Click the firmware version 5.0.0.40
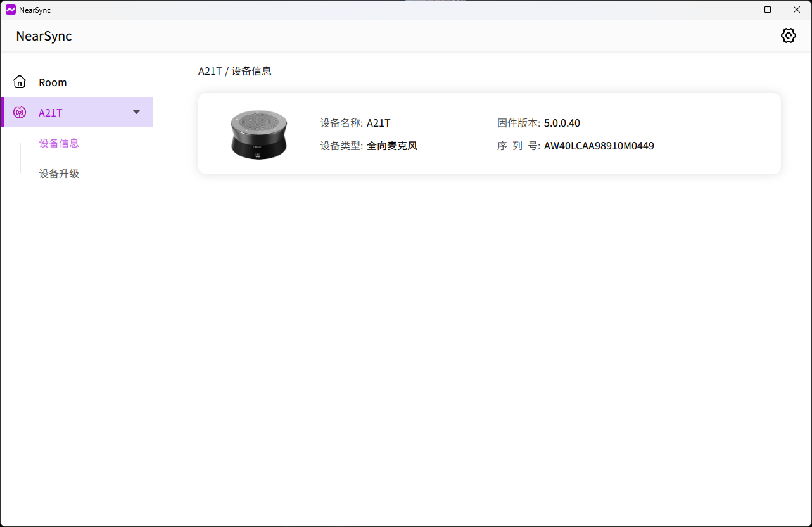The image size is (812, 527). (x=562, y=123)
